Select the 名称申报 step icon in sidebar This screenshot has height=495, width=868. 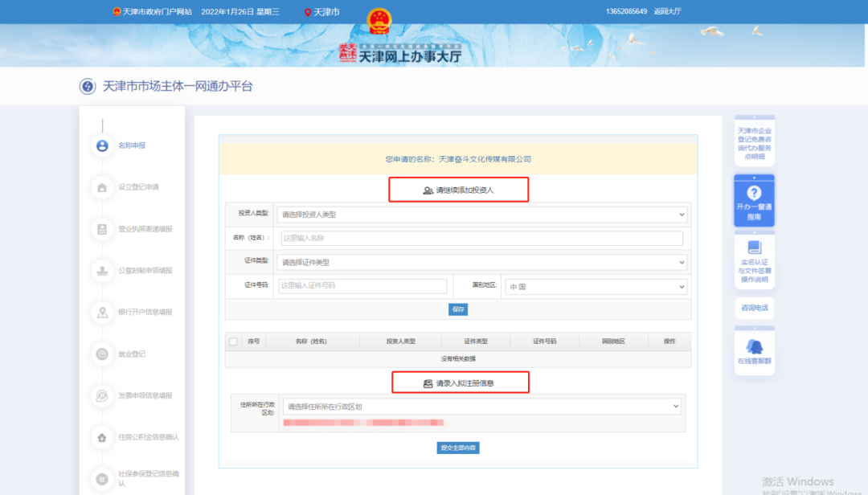click(101, 145)
